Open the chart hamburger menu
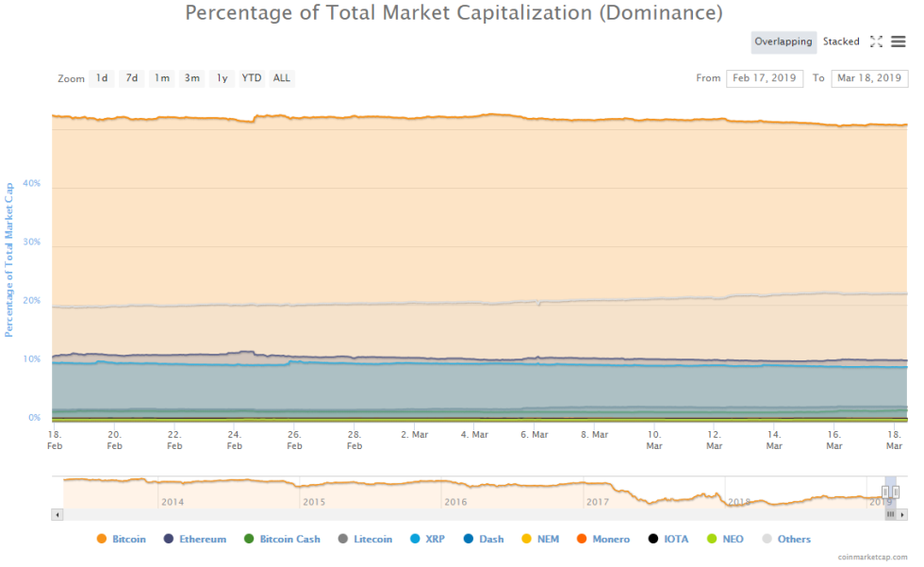Viewport: 924px width, 567px height. coord(899,42)
